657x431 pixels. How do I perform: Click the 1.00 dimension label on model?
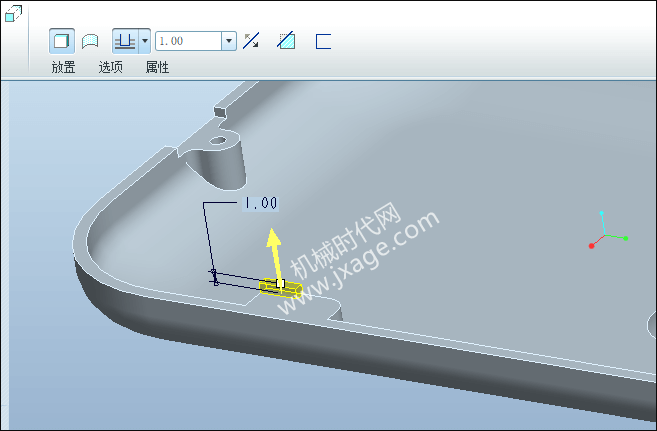(x=261, y=203)
